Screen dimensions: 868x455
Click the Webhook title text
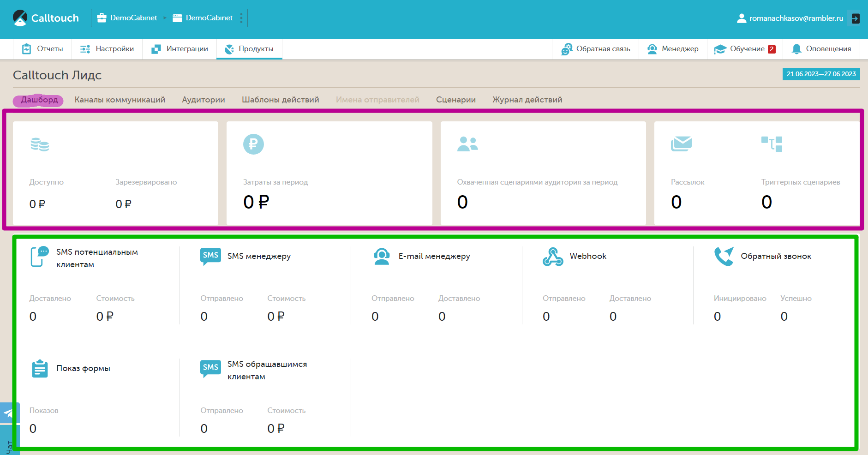pos(588,256)
